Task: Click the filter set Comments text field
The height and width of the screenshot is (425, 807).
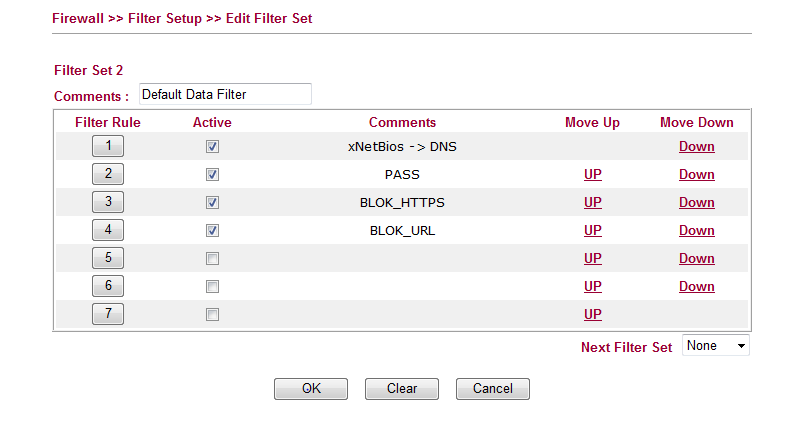Action: coord(225,95)
